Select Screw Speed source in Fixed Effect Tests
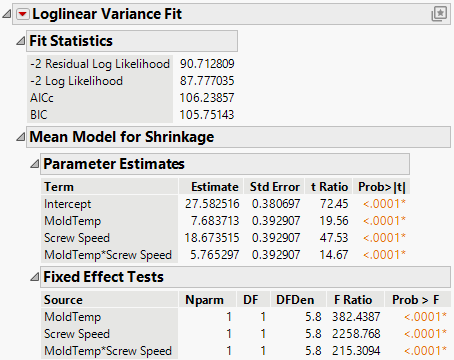Image resolution: width=454 pixels, height=360 pixels. [x=77, y=334]
